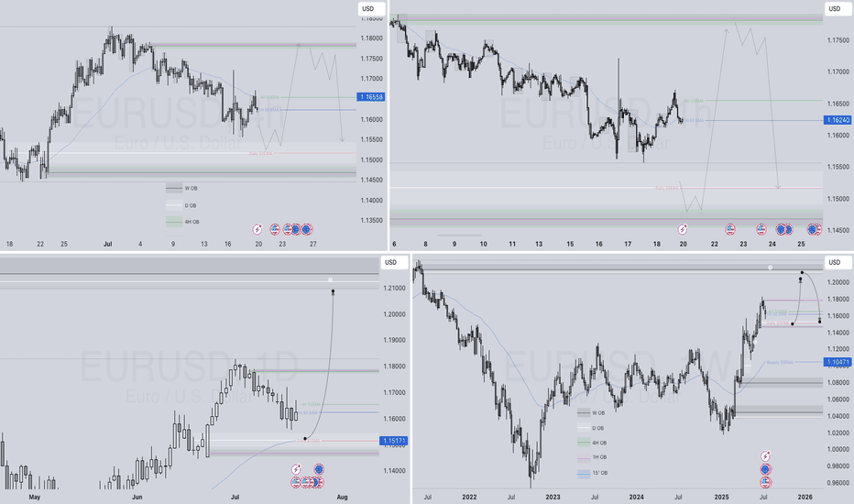Open the USD currency selector on the 1W chart
This screenshot has height=504, width=854.
[838, 263]
